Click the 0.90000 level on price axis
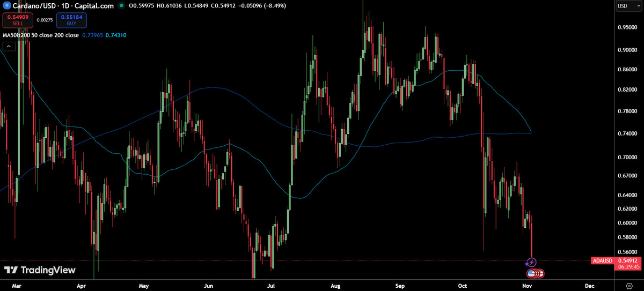The height and width of the screenshot is (291, 644). 627,50
